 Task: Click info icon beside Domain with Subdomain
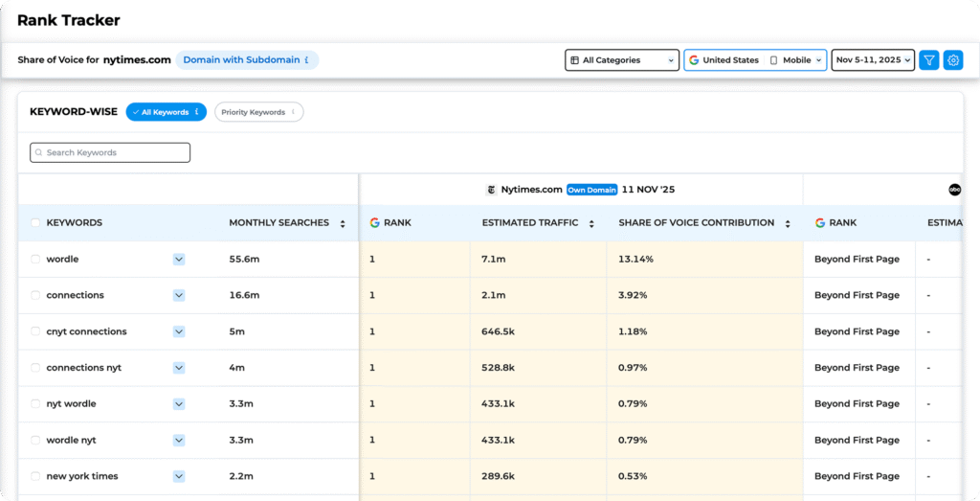click(x=307, y=60)
